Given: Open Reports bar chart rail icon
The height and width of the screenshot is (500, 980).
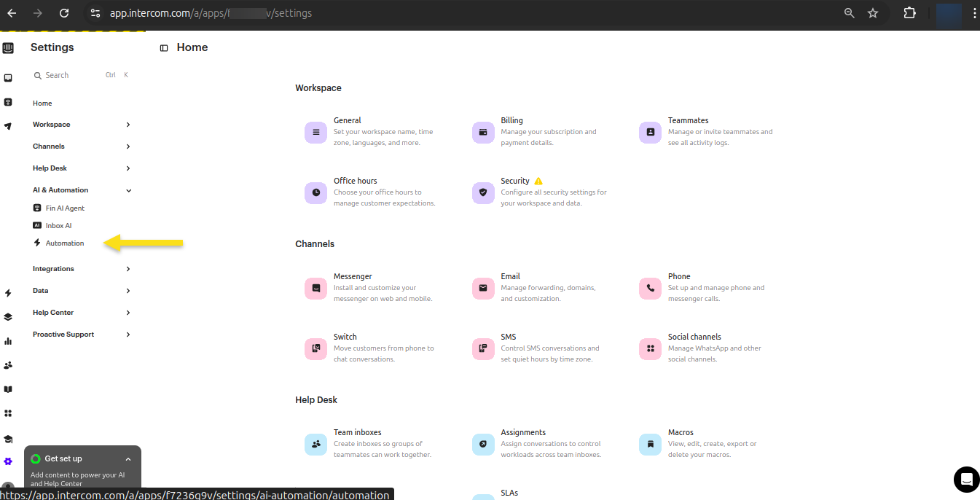Looking at the screenshot, I should [8, 341].
